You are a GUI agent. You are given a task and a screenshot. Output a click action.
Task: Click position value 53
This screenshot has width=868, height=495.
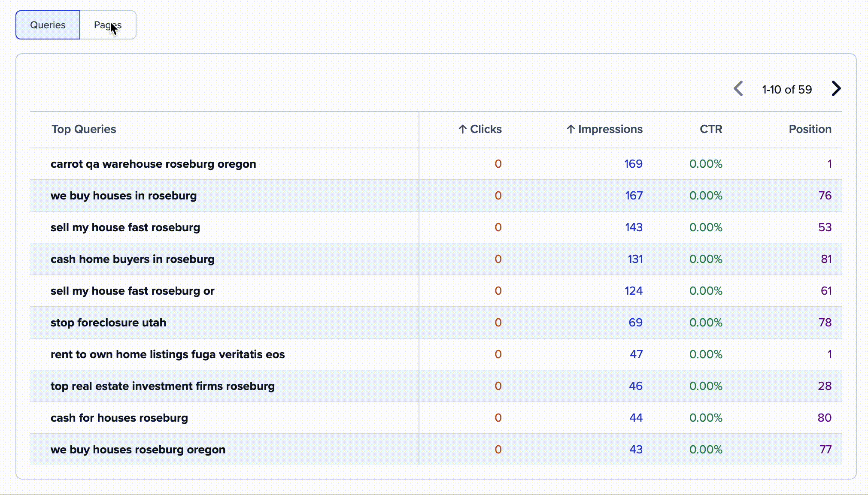point(825,227)
